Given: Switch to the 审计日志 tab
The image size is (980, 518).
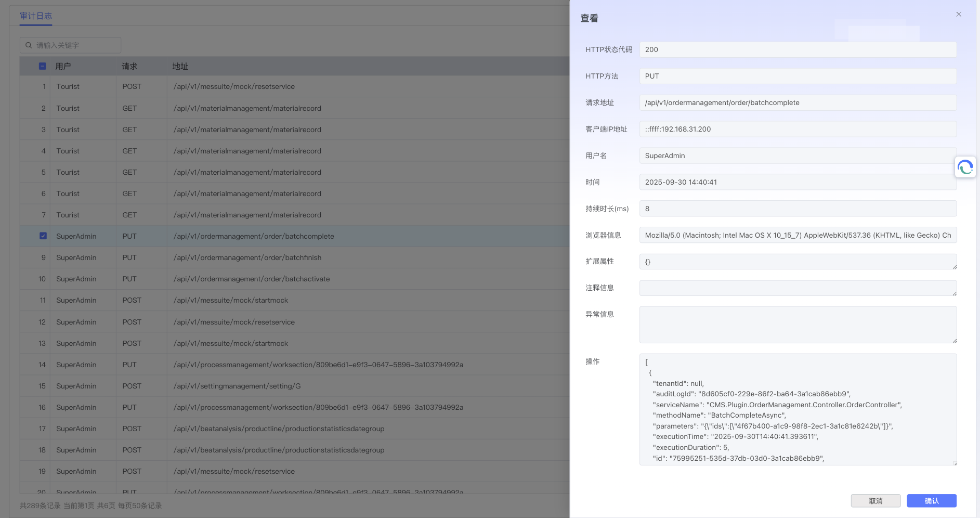Looking at the screenshot, I should click(x=36, y=16).
